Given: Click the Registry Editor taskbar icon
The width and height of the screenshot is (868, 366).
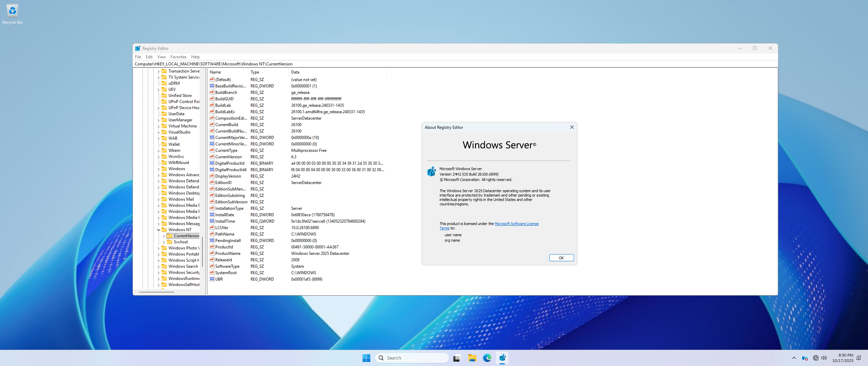Looking at the screenshot, I should (502, 358).
